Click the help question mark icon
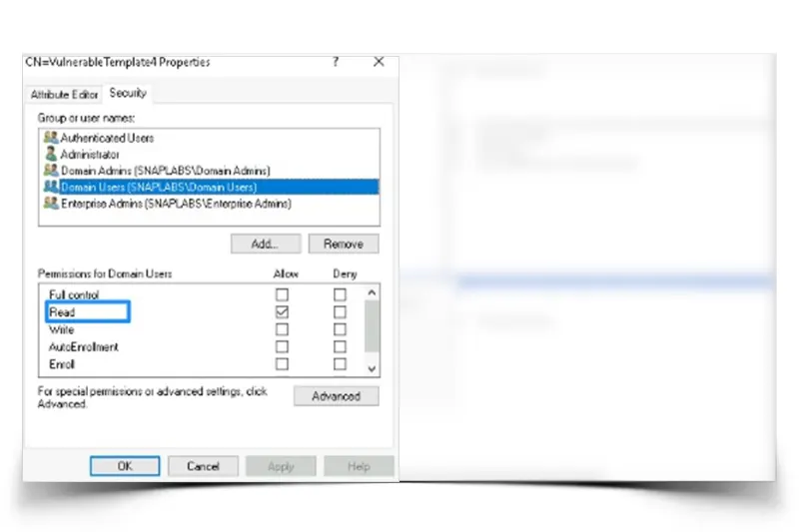Viewport: 799px width, 532px height. tap(336, 62)
